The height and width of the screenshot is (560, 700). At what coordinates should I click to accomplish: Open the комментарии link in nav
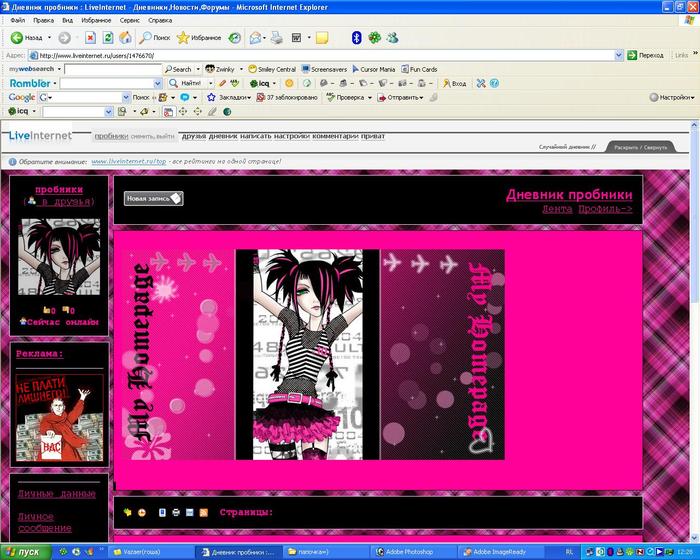(x=335, y=136)
